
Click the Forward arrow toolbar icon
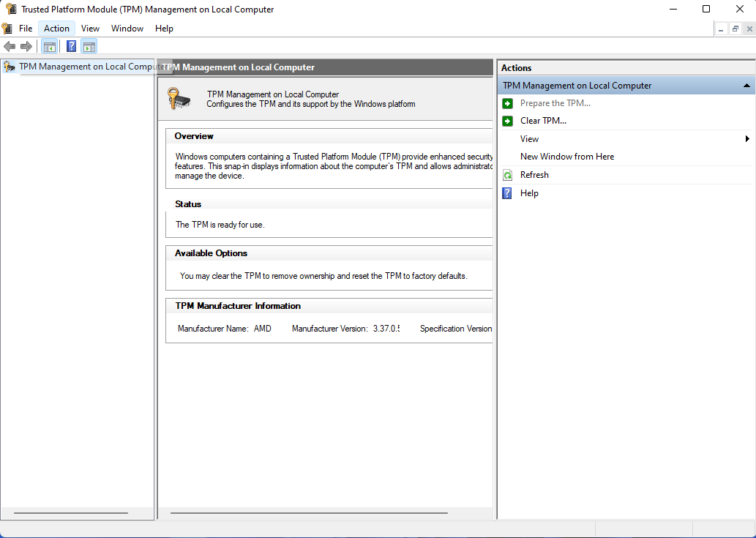tap(26, 46)
